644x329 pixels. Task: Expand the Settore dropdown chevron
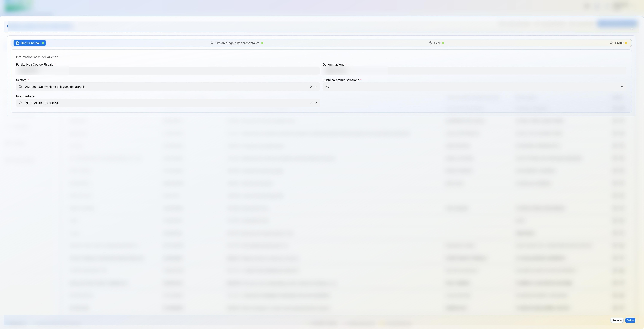click(315, 87)
